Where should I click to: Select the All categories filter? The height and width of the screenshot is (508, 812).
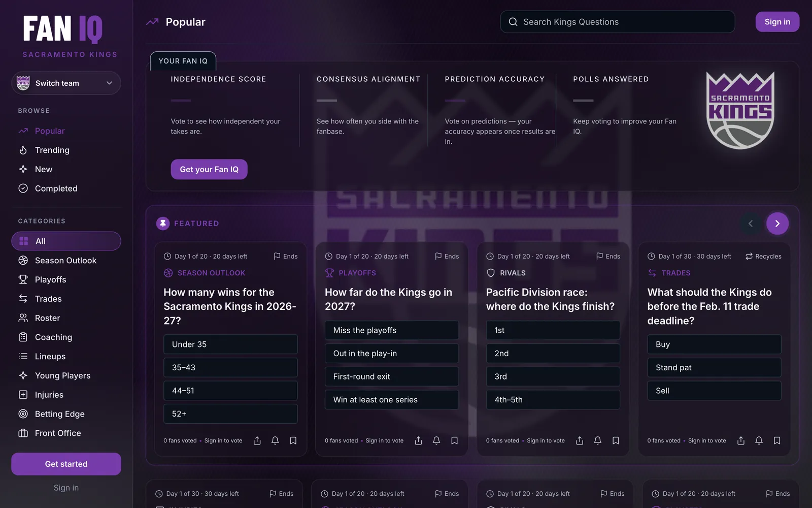pyautogui.click(x=66, y=241)
